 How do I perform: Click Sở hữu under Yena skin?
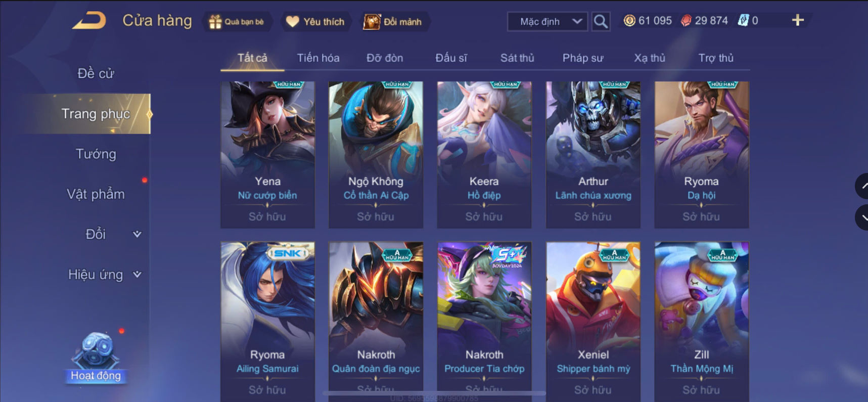click(x=267, y=216)
